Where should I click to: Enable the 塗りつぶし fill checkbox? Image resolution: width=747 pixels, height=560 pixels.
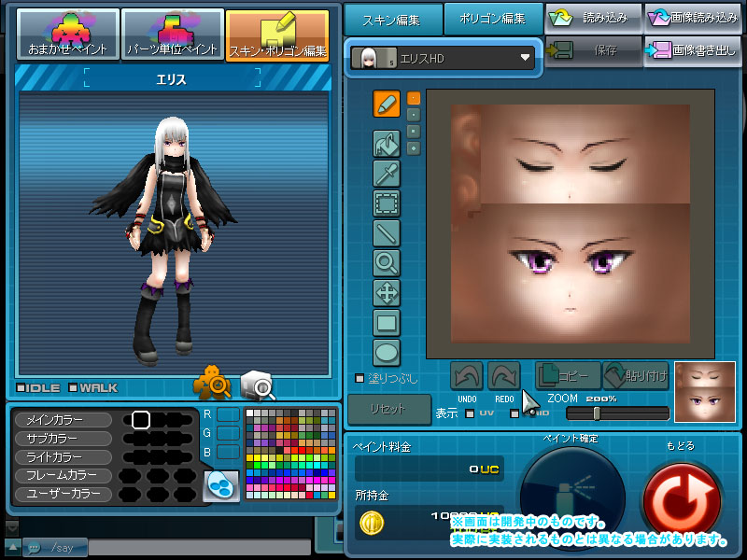pyautogui.click(x=359, y=378)
